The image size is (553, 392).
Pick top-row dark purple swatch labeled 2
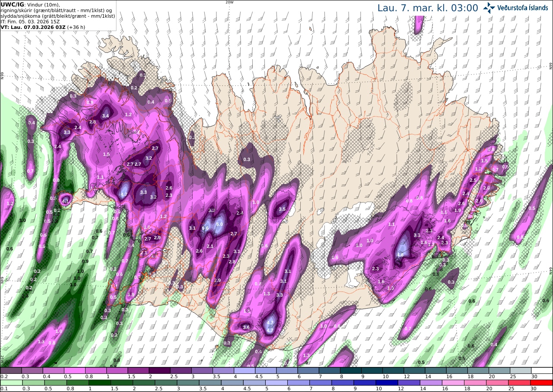pyautogui.click(x=159, y=370)
